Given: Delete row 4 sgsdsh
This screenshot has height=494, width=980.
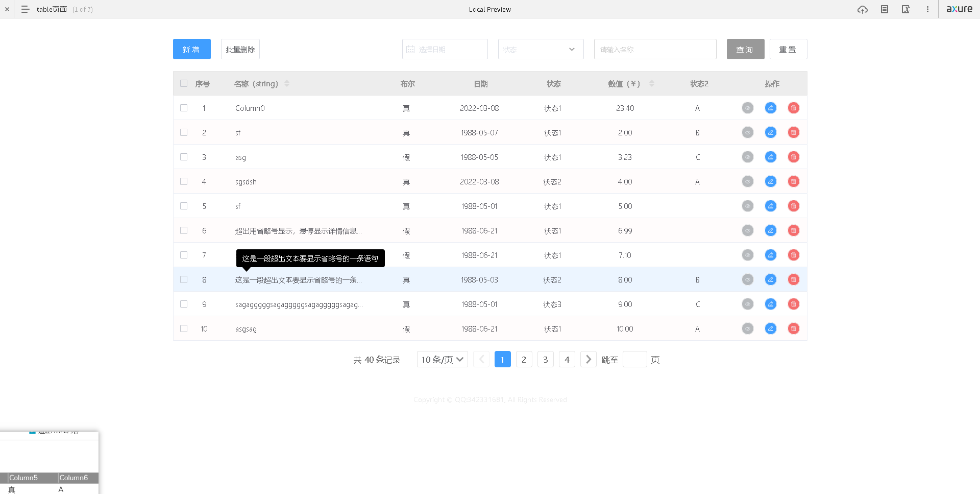Looking at the screenshot, I should [794, 181].
